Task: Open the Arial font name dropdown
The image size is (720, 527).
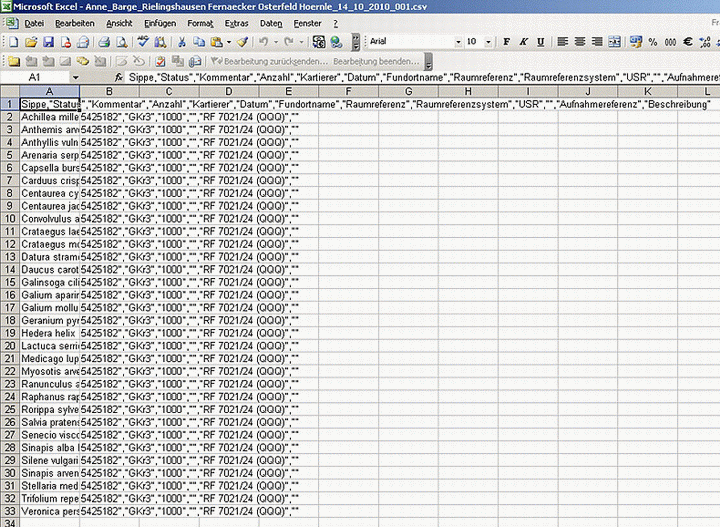Action: point(458,42)
